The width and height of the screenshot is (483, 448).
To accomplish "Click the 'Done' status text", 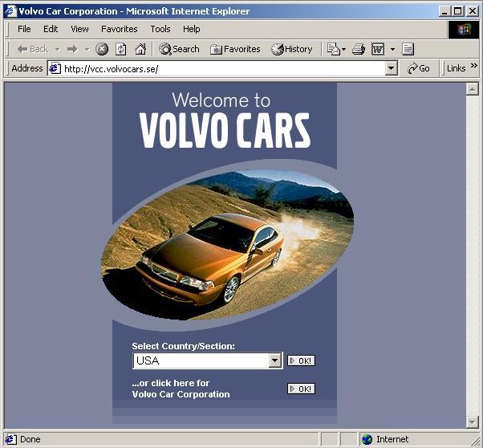I will 30,439.
